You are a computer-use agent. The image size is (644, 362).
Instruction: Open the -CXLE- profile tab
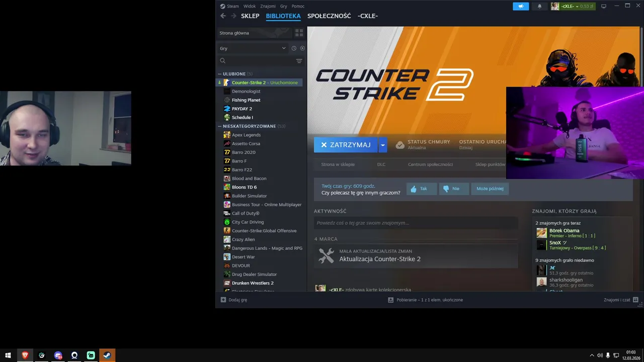[x=368, y=16]
